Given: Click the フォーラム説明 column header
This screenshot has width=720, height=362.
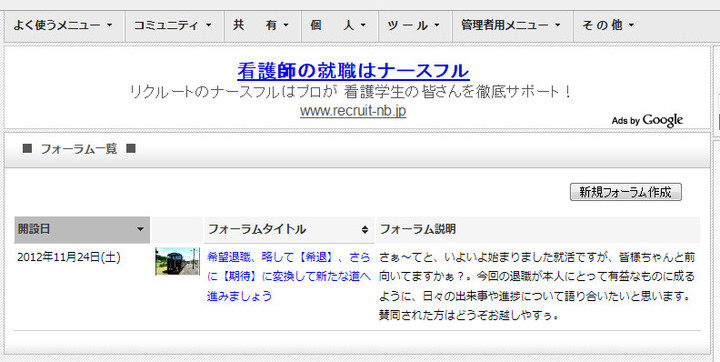Looking at the screenshot, I should [x=538, y=229].
